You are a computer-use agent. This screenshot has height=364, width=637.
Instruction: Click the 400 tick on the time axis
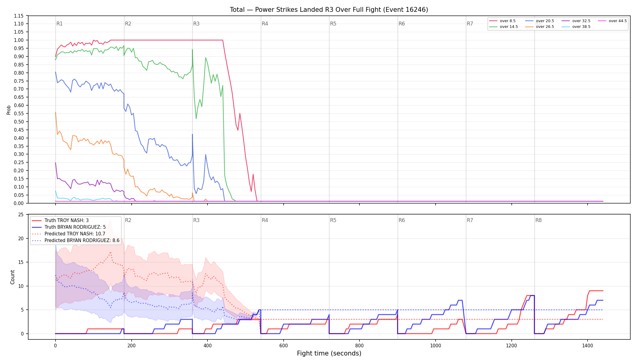coord(207,345)
